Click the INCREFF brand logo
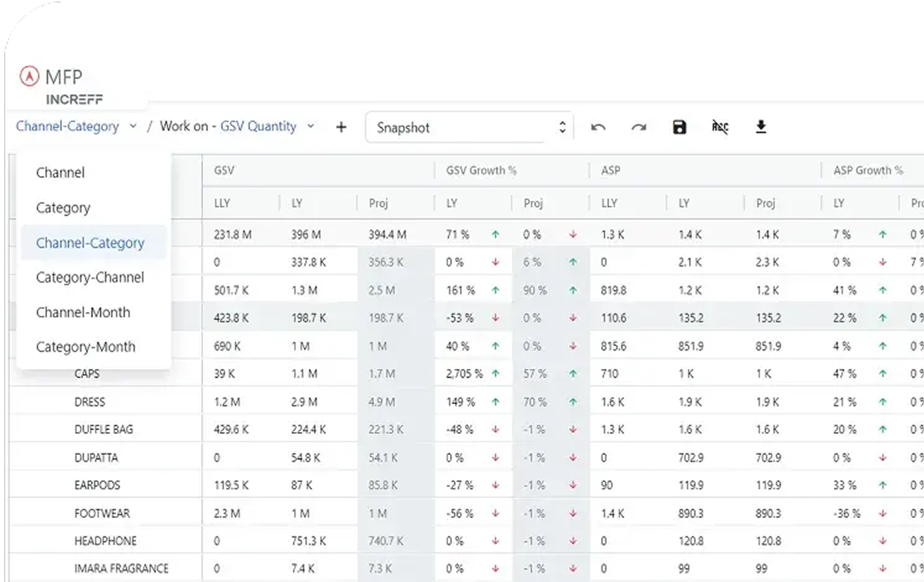 [x=74, y=100]
